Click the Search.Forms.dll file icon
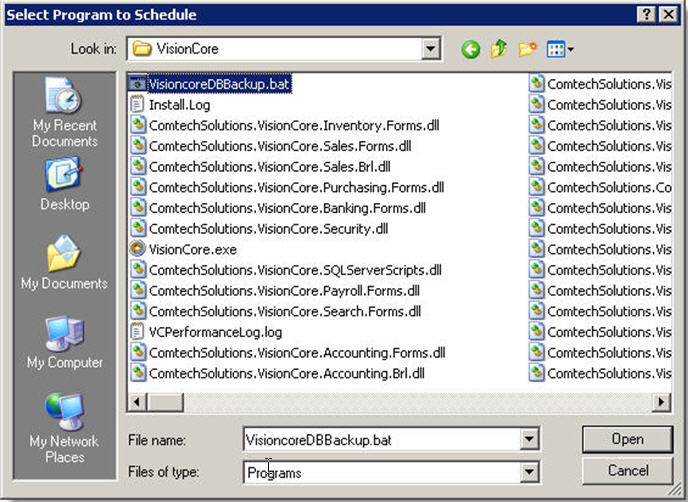Image resolution: width=688 pixels, height=502 pixels. [x=138, y=311]
